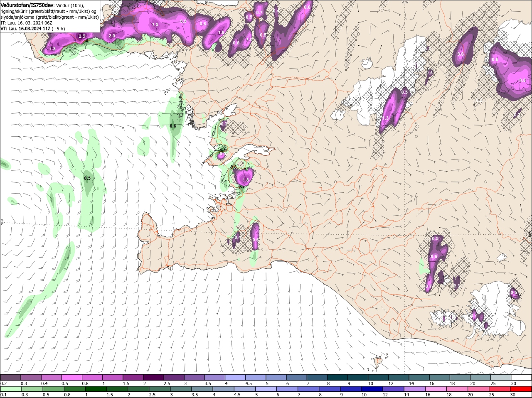532x398 pixels.
Task: Pick the white snow legend swatch above 30
Action: [x=522, y=377]
